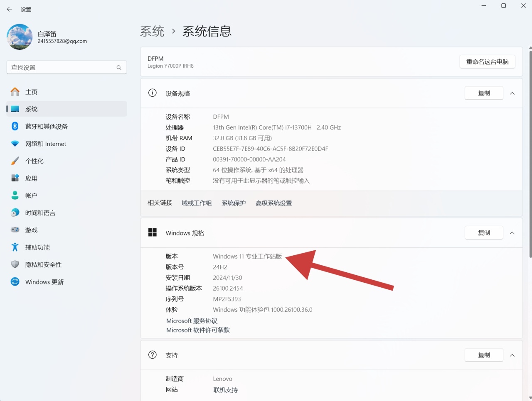Open 主页 in the sidebar
Screen dimensions: 532x401
coord(67,92)
